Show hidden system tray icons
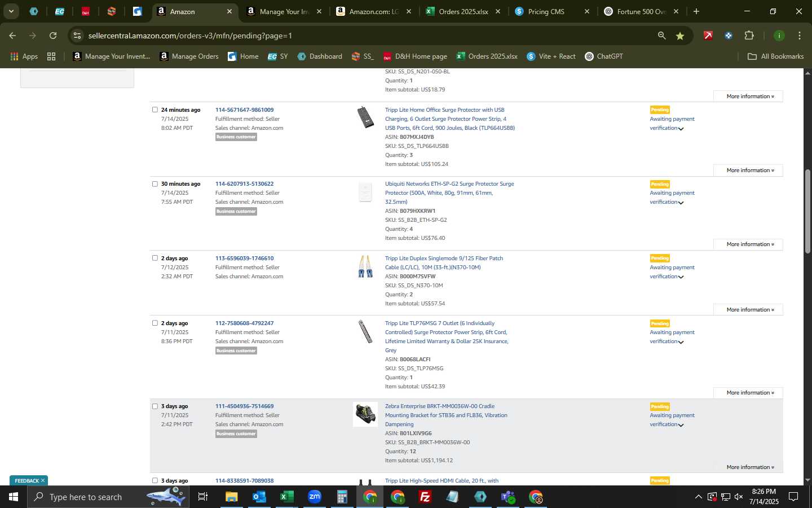 pyautogui.click(x=698, y=497)
